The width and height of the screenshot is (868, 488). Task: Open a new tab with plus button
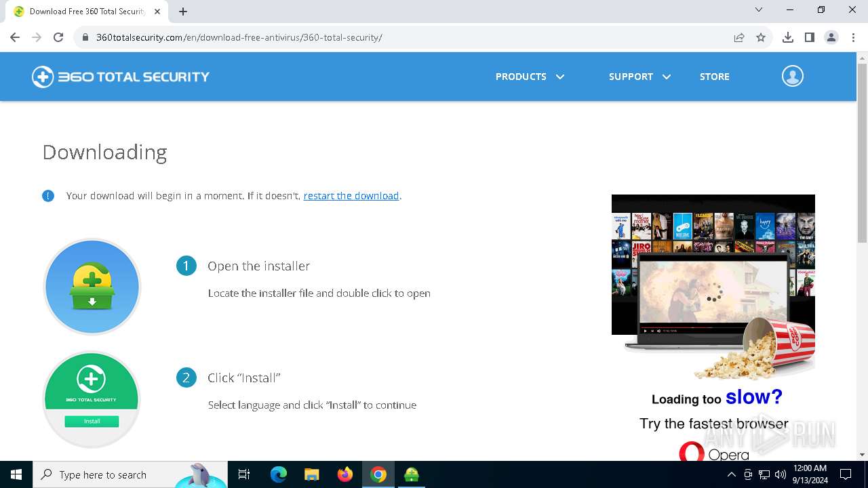(183, 12)
